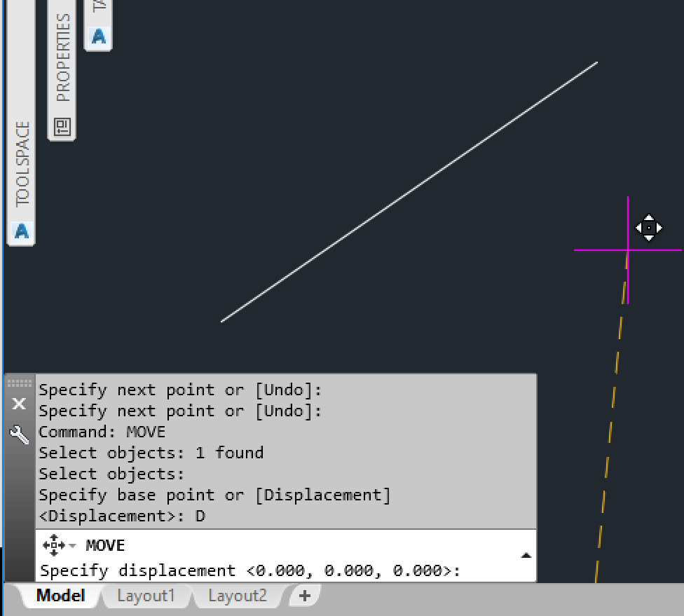The width and height of the screenshot is (684, 616).
Task: Click the move cursor badge near the crosshair
Action: pyautogui.click(x=649, y=227)
